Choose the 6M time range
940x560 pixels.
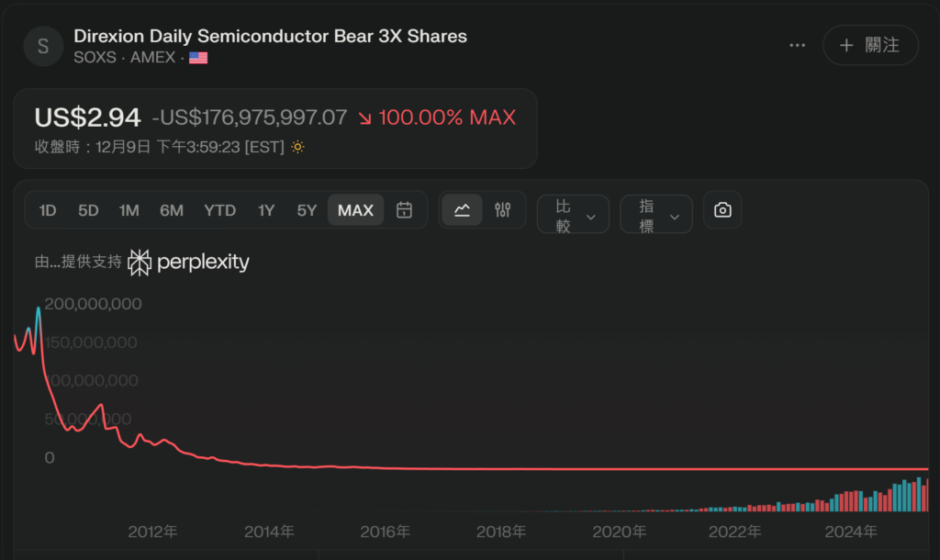[172, 210]
